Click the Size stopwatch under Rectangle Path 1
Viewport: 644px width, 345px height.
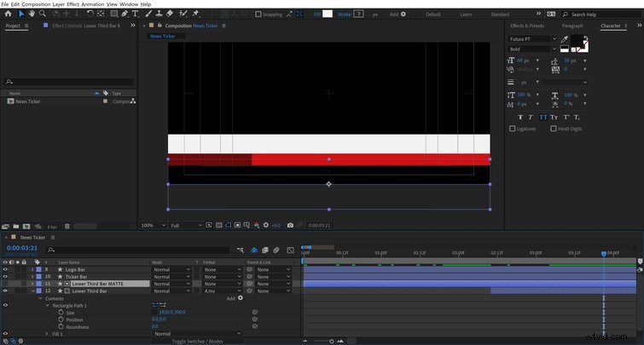61,312
